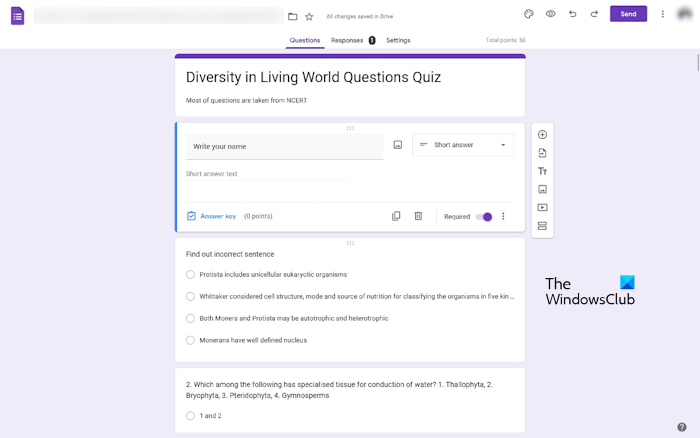Screen dimensions: 700x438
Task: Edit the form description about NCERT
Action: tap(246, 100)
